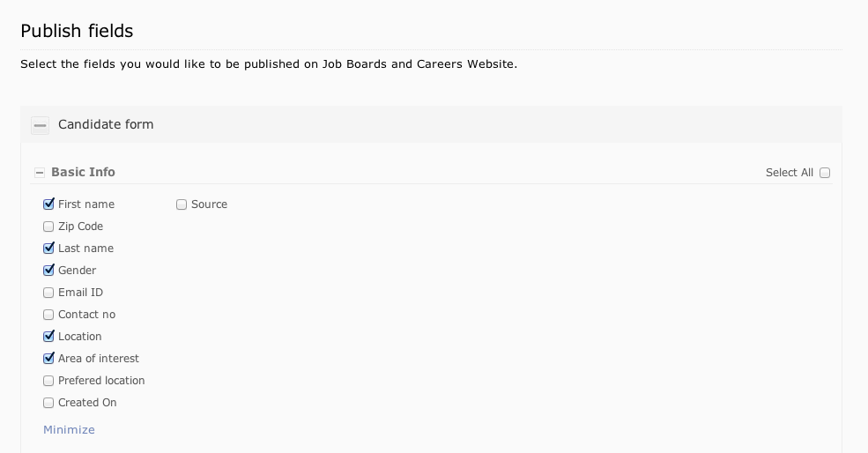Click the Basic Info heading text
Image resolution: width=868 pixels, height=453 pixels.
[83, 172]
